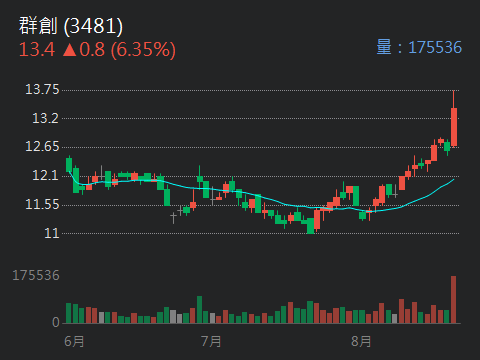Screen dimensions: 480x360
Task: Click the 13.75 price axis label
Action: click(42, 89)
